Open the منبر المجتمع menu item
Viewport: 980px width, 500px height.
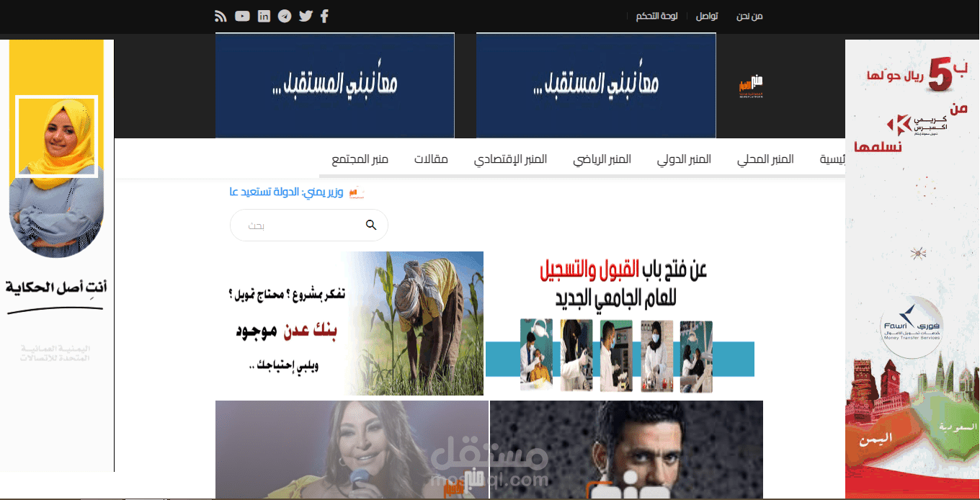pyautogui.click(x=360, y=159)
